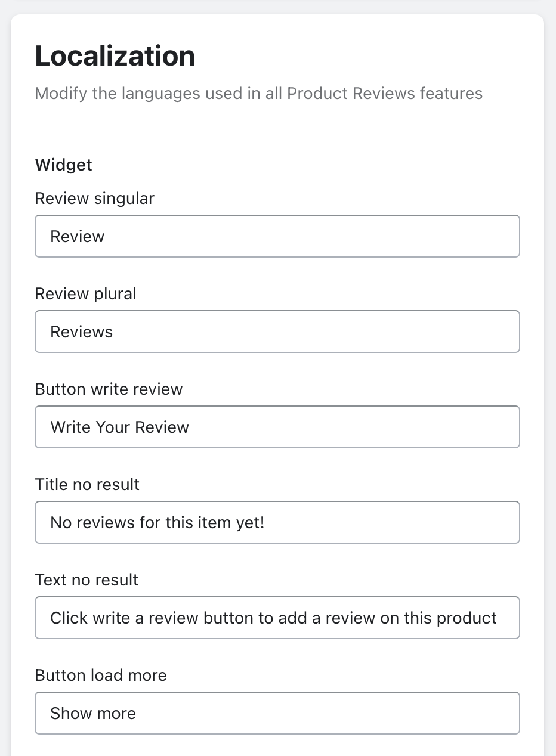Select the Title no result text field
This screenshot has height=756, width=556.
pyautogui.click(x=277, y=522)
